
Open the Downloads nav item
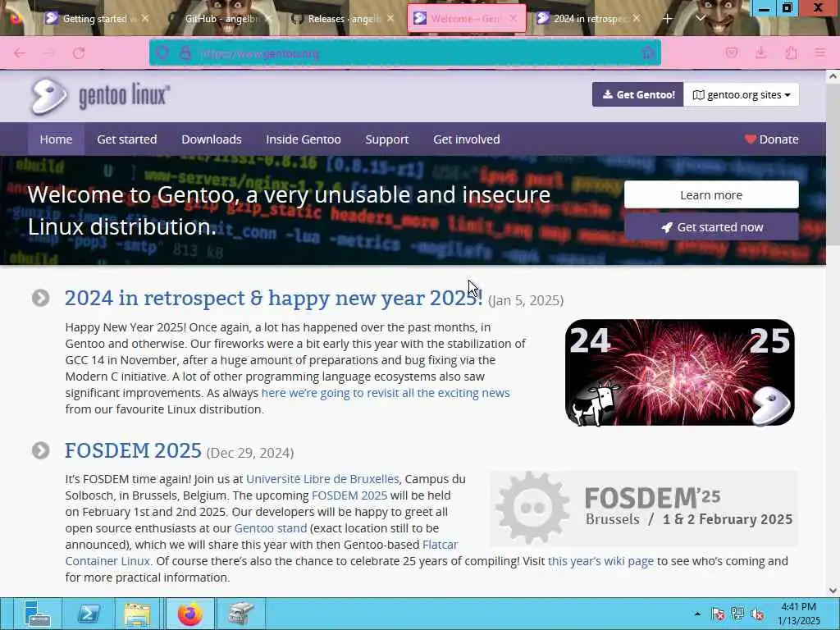tap(212, 139)
